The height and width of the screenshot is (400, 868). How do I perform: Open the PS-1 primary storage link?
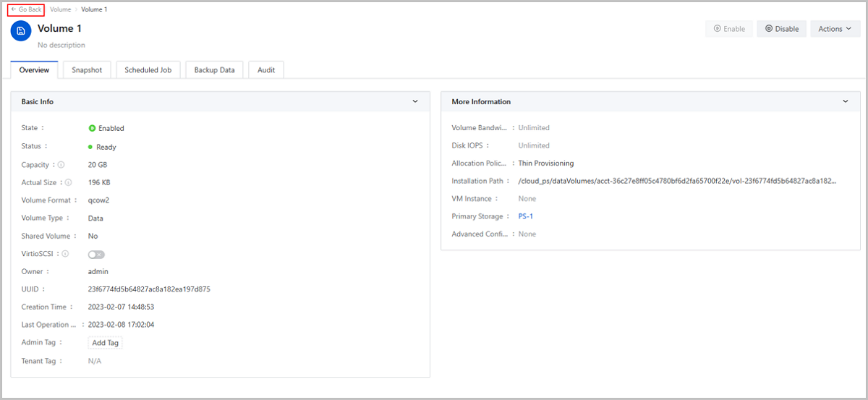(x=526, y=216)
